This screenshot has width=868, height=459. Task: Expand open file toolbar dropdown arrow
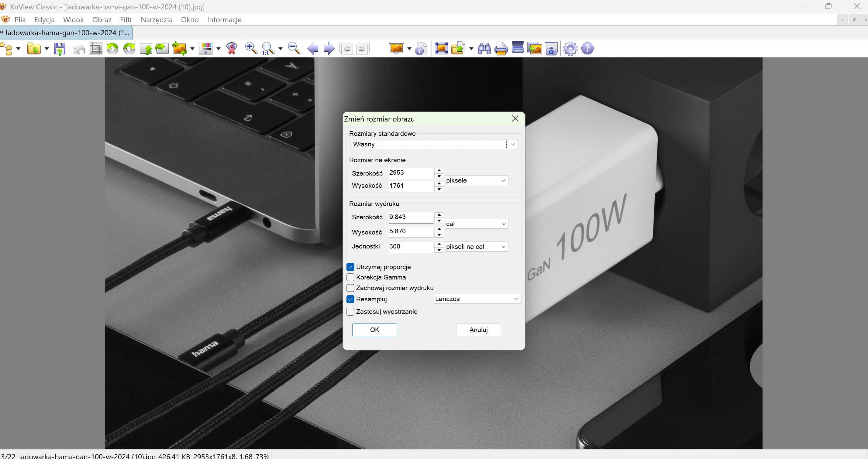tap(46, 49)
